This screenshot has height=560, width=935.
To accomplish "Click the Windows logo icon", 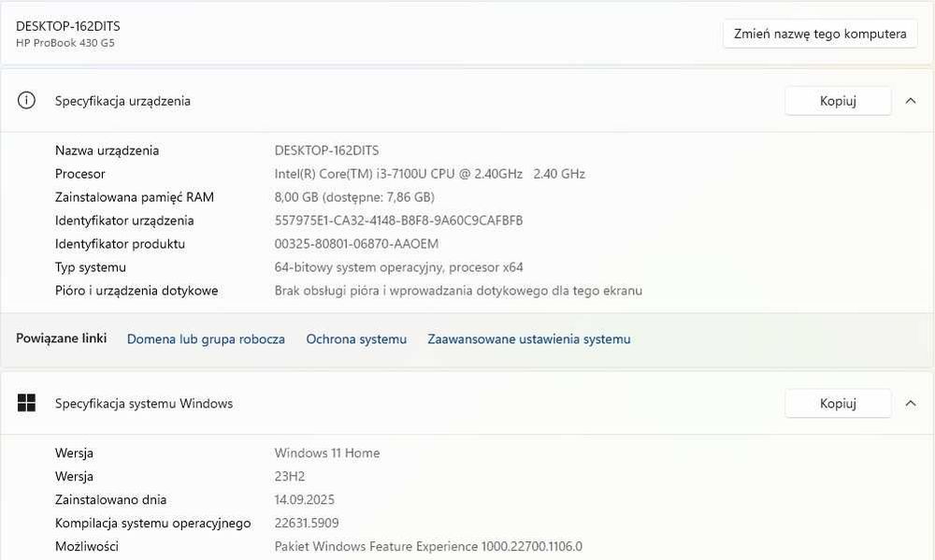I will point(26,403).
